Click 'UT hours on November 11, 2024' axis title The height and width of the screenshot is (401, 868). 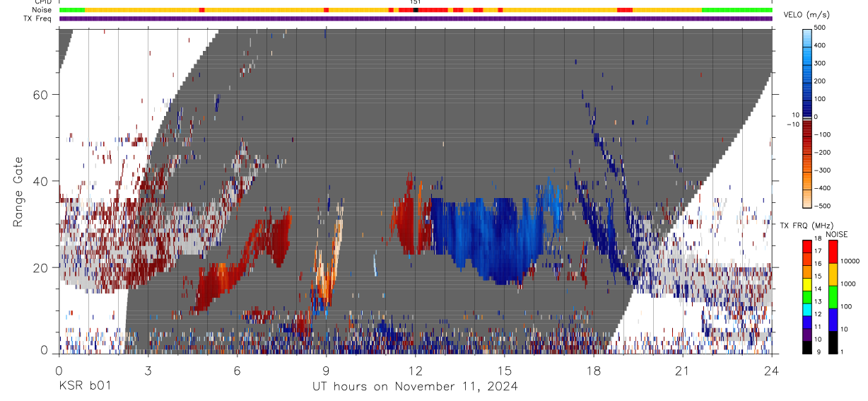click(x=415, y=386)
